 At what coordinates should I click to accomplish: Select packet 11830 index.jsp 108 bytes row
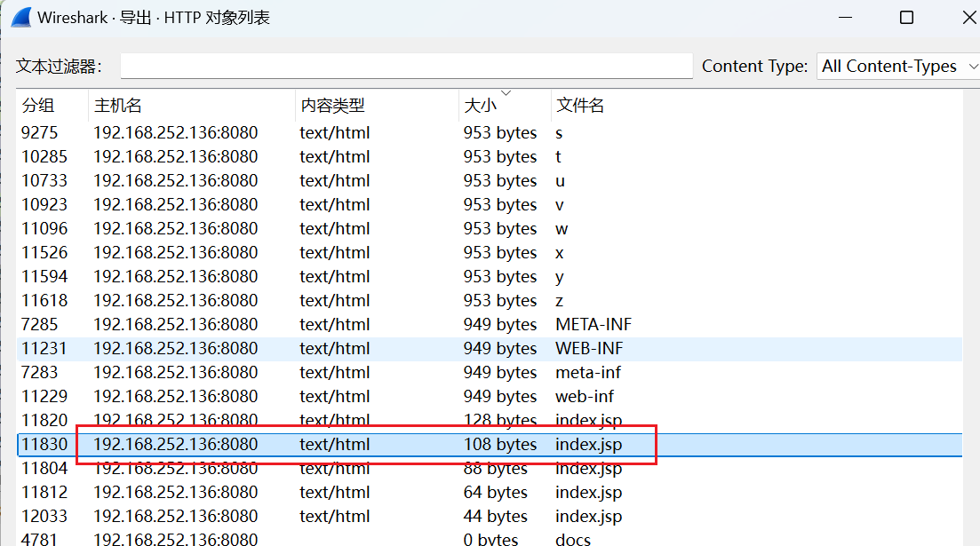coord(355,444)
